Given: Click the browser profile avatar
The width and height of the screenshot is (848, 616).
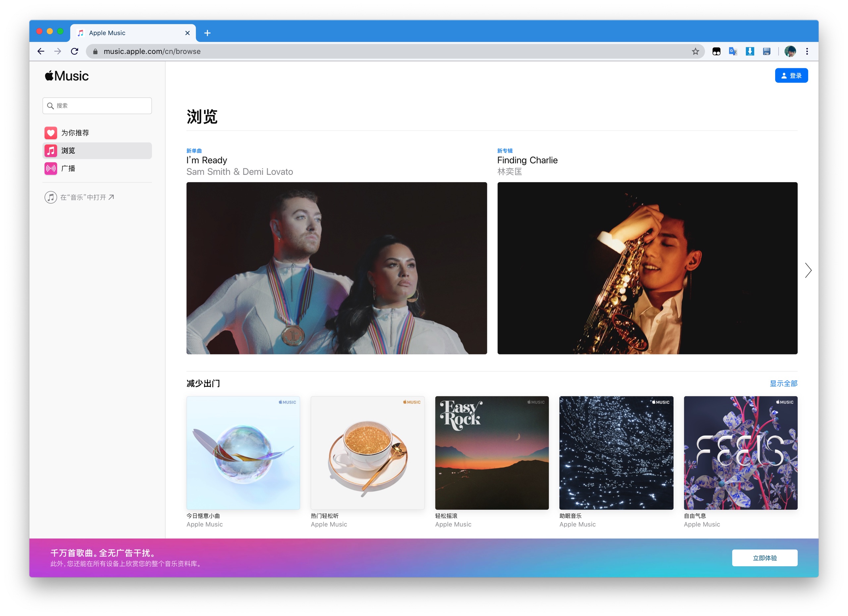Looking at the screenshot, I should point(790,51).
